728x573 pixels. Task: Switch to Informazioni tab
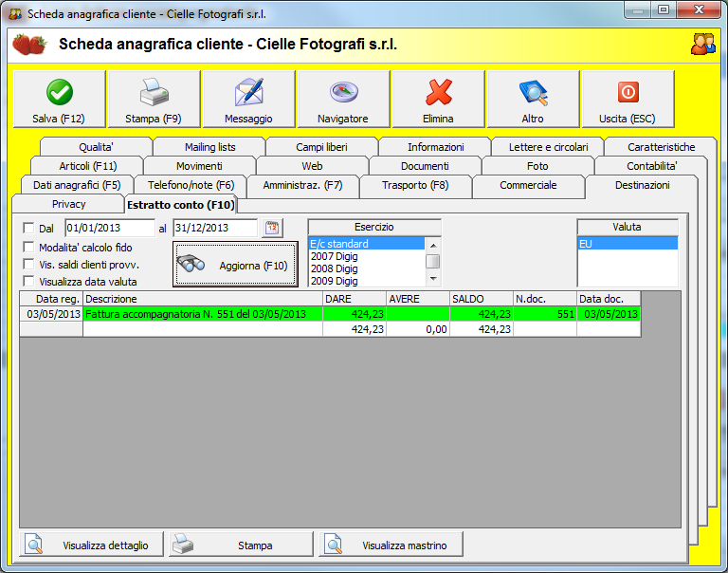click(x=435, y=147)
